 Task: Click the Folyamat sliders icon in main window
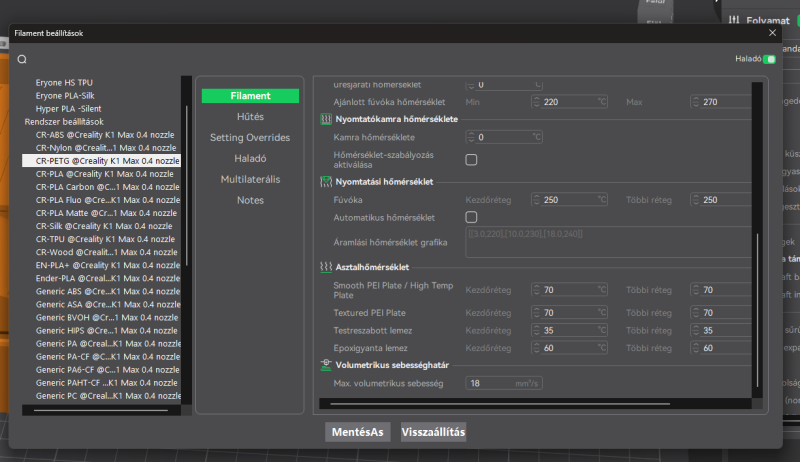coord(734,20)
